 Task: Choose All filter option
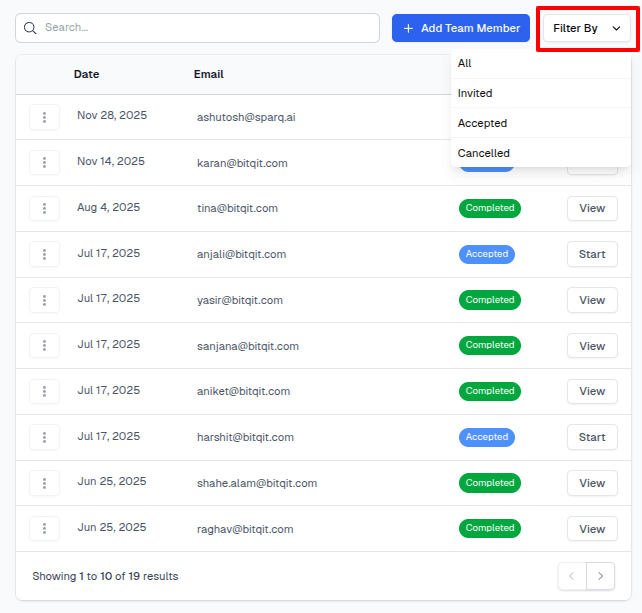pos(540,63)
